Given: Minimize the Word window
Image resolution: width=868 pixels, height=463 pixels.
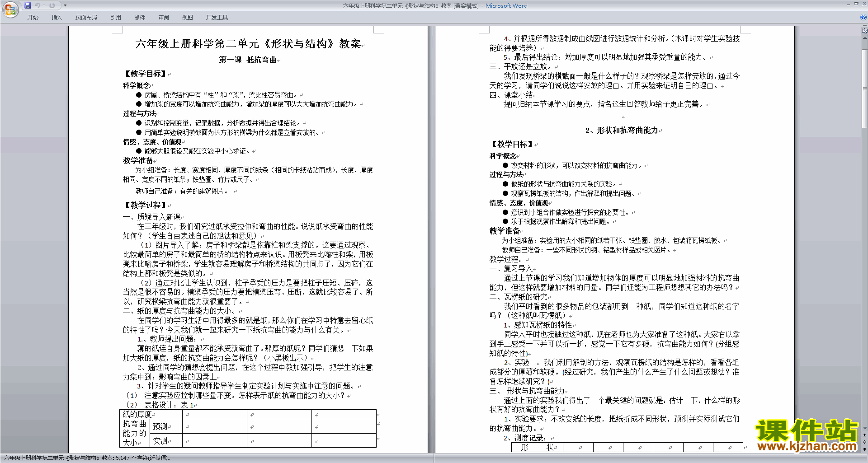Looking at the screenshot, I should coord(848,4).
